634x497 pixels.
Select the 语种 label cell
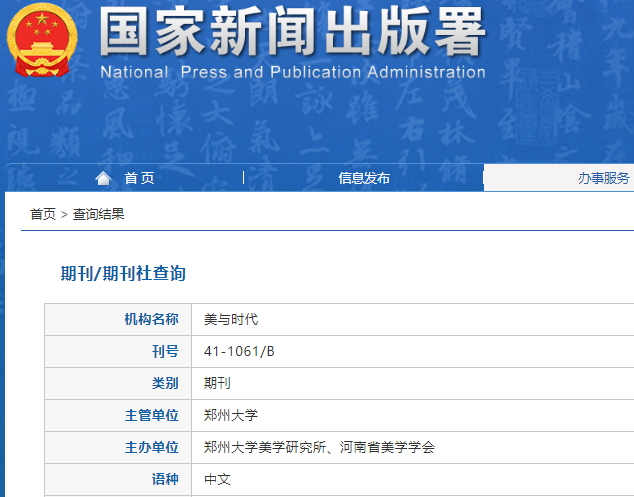pyautogui.click(x=118, y=480)
